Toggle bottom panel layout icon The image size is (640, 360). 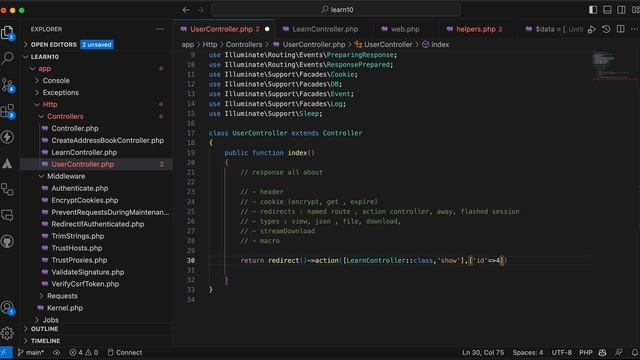click(607, 10)
